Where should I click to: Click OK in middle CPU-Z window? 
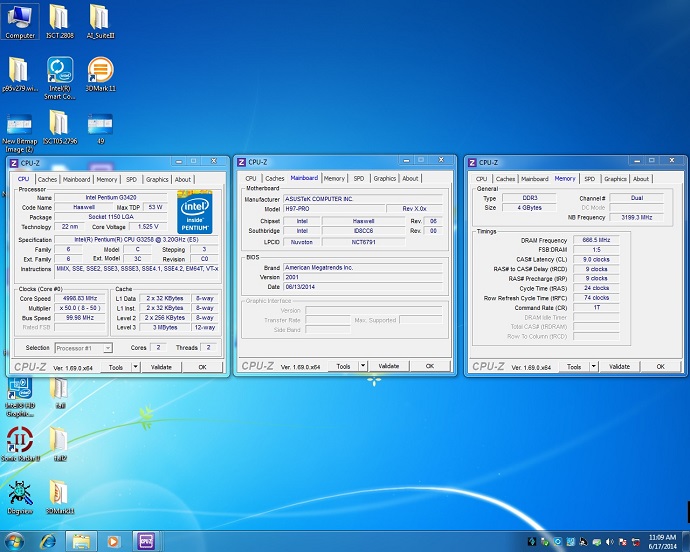click(x=430, y=366)
